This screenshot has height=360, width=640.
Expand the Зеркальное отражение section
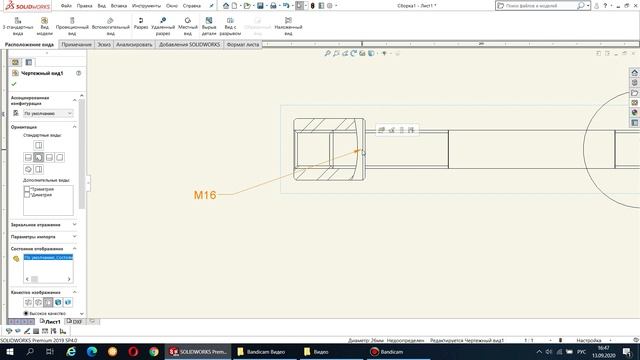point(74,224)
